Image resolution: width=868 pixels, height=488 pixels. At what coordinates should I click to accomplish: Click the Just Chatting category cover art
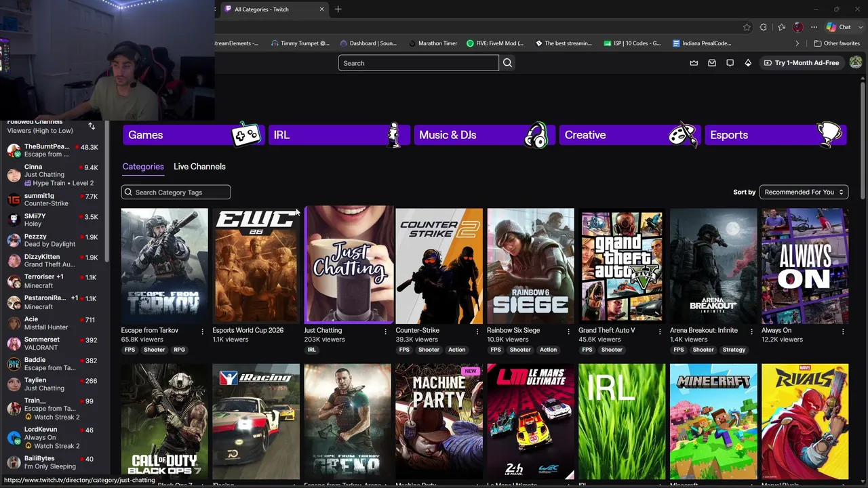(348, 265)
